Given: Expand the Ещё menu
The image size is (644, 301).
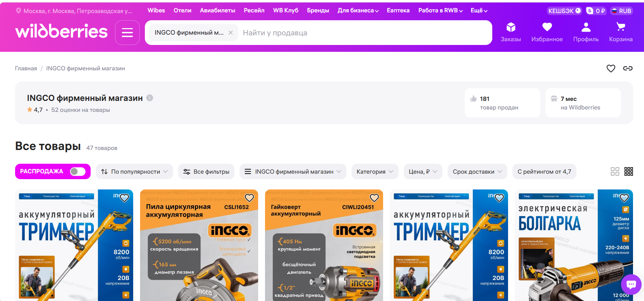Looking at the screenshot, I should coord(479,10).
